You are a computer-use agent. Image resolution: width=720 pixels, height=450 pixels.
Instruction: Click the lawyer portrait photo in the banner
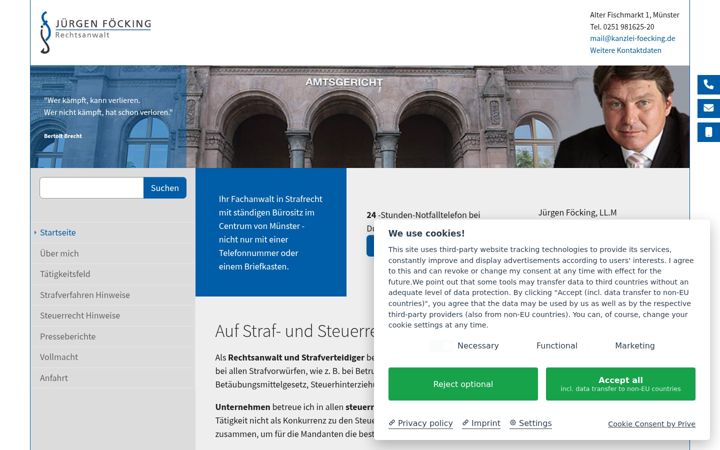pos(622,117)
